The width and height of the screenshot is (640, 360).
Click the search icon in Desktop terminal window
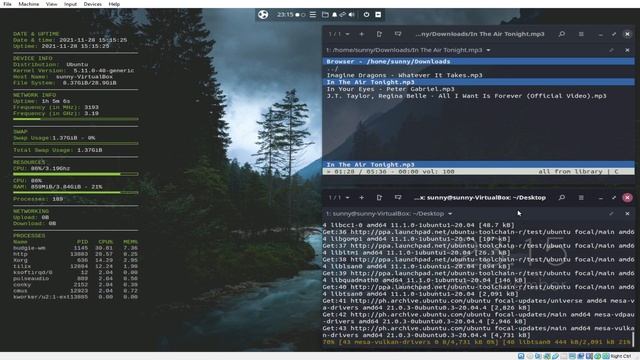point(562,198)
